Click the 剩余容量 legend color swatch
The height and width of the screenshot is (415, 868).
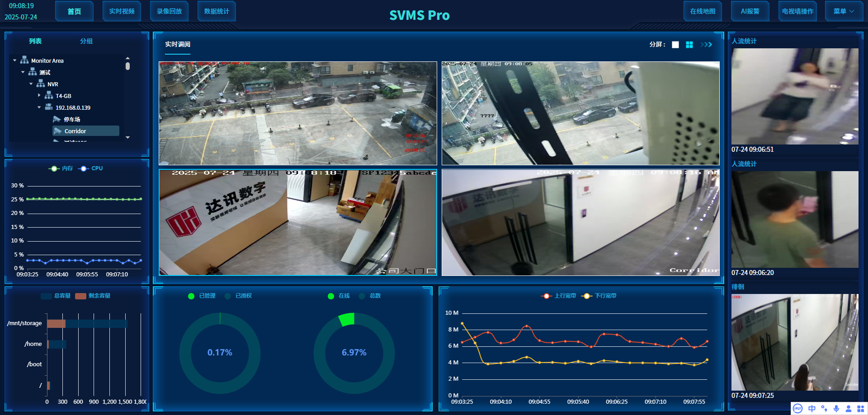coord(80,296)
